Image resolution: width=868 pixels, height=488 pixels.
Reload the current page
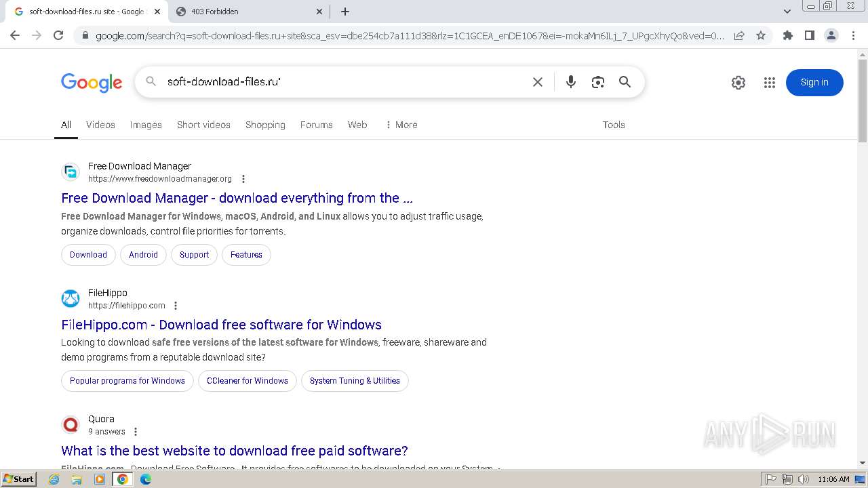pyautogui.click(x=58, y=35)
